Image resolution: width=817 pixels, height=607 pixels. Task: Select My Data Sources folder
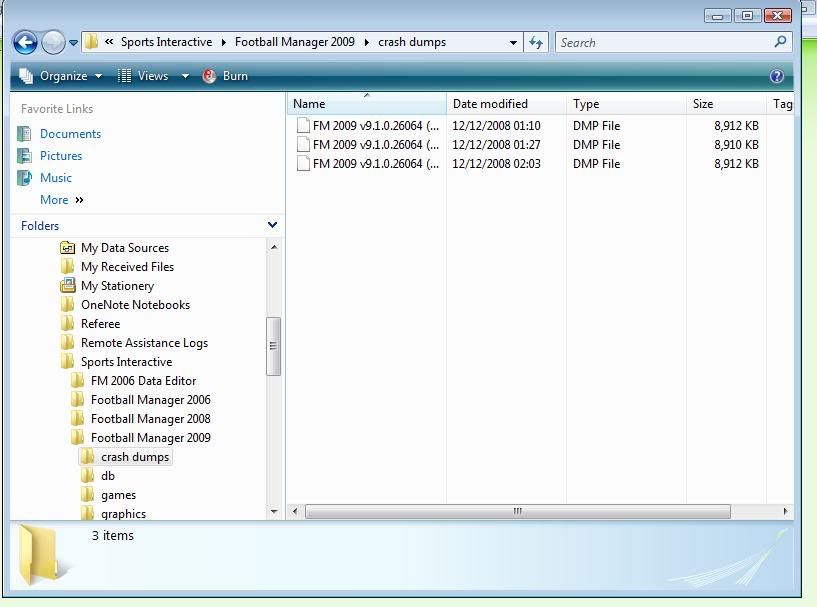(x=125, y=247)
